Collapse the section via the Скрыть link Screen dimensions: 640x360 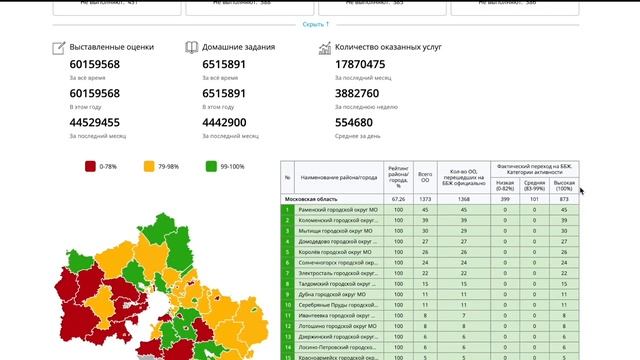click(x=316, y=24)
